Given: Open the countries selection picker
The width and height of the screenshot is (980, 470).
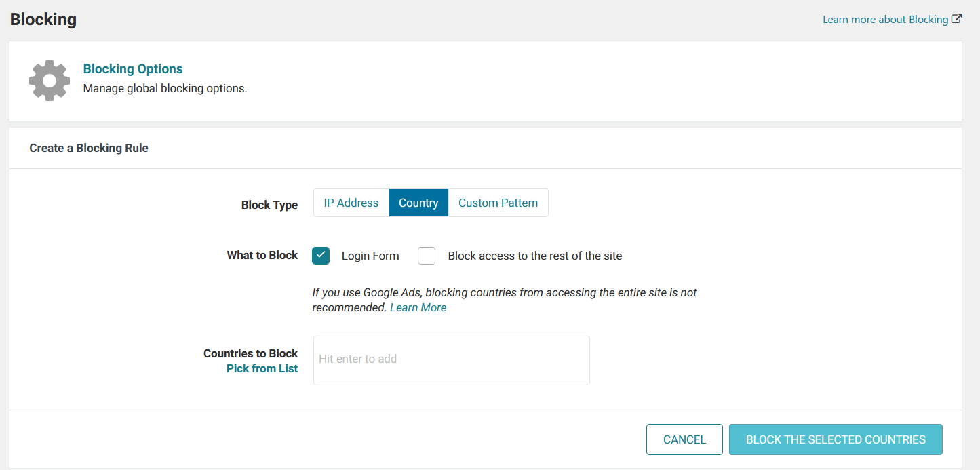Looking at the screenshot, I should click(x=262, y=368).
